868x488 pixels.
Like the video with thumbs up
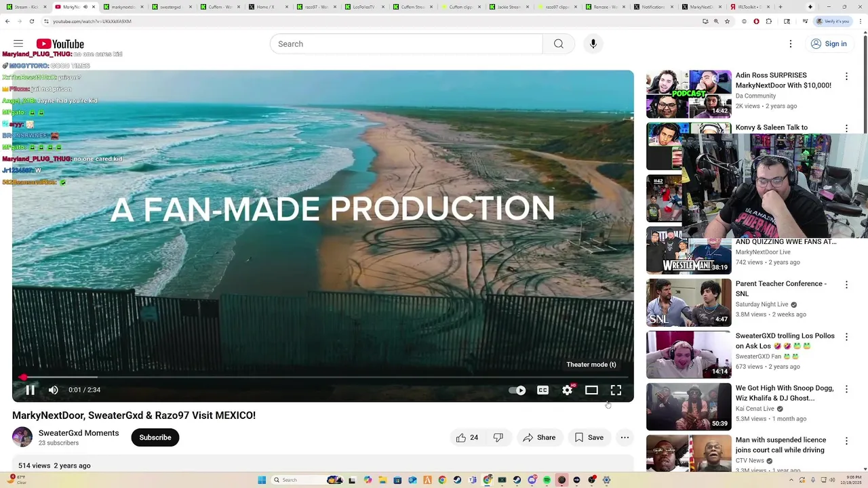click(x=467, y=438)
